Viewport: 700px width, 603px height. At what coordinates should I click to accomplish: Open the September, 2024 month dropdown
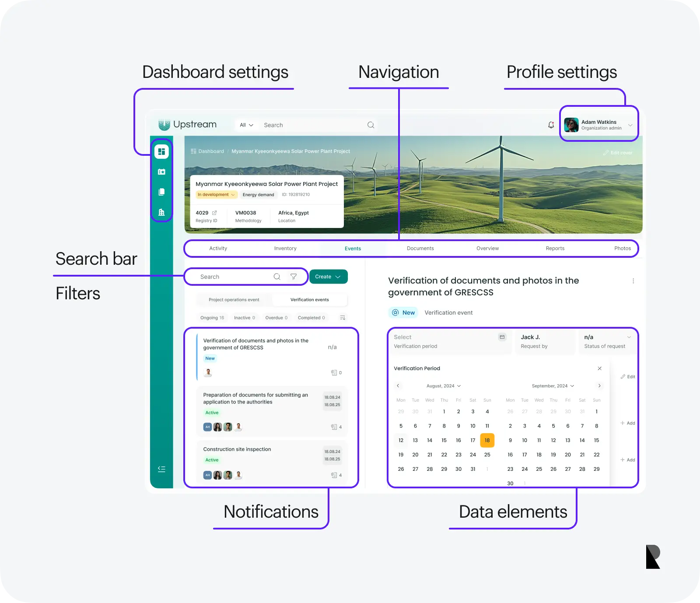(x=553, y=386)
